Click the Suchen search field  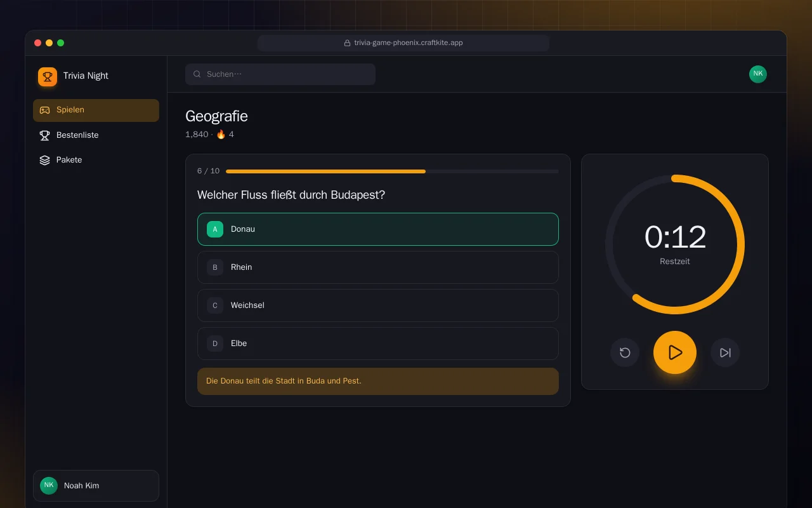280,74
